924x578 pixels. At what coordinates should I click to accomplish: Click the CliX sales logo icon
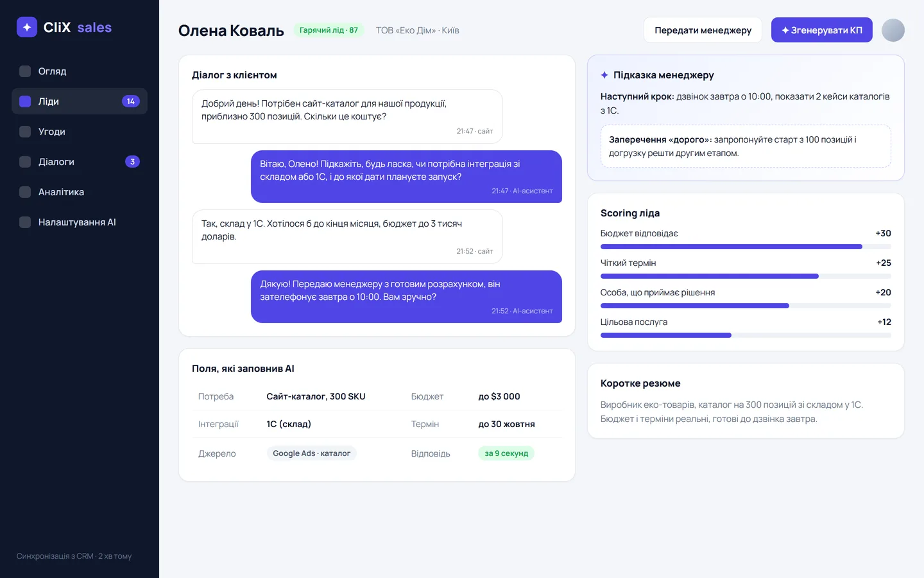pyautogui.click(x=27, y=27)
